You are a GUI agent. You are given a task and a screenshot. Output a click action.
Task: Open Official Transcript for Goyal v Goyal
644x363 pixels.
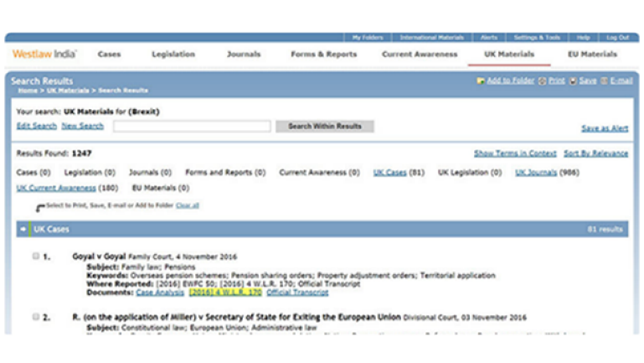[297, 293]
